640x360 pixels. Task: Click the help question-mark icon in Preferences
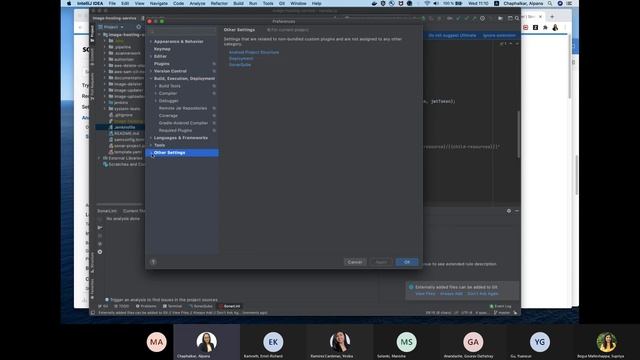click(153, 262)
